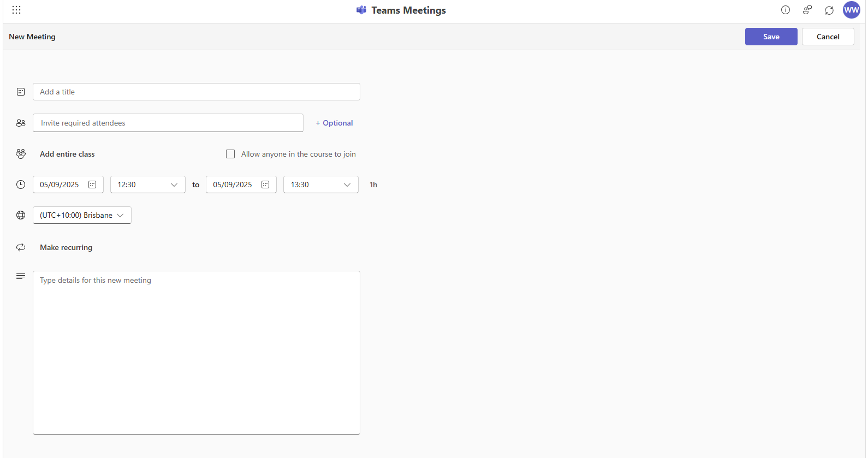The height and width of the screenshot is (458, 868).
Task: Open the app launcher grid icon
Action: pyautogui.click(x=16, y=10)
